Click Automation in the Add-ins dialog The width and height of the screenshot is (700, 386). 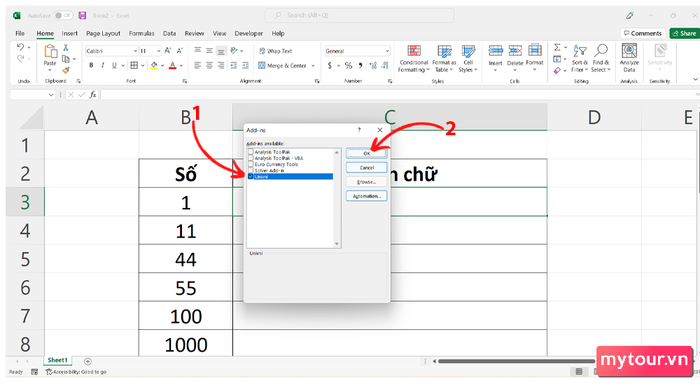tap(367, 196)
